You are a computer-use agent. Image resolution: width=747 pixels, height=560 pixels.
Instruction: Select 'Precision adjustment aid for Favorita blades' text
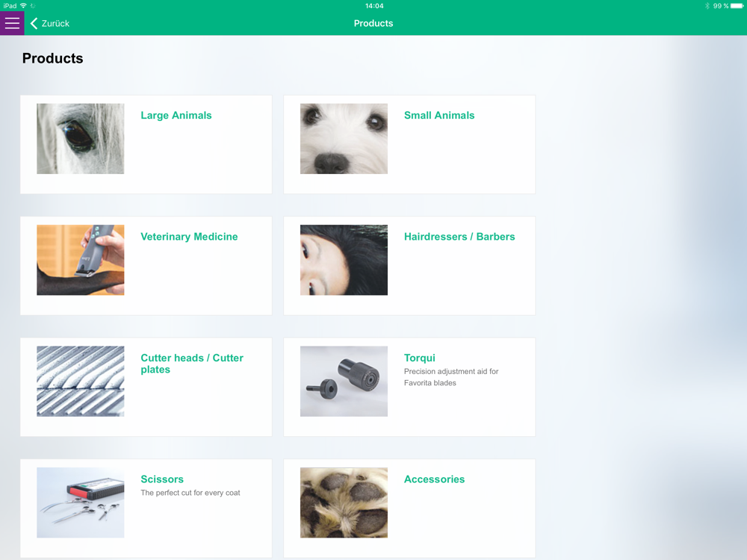coord(451,377)
